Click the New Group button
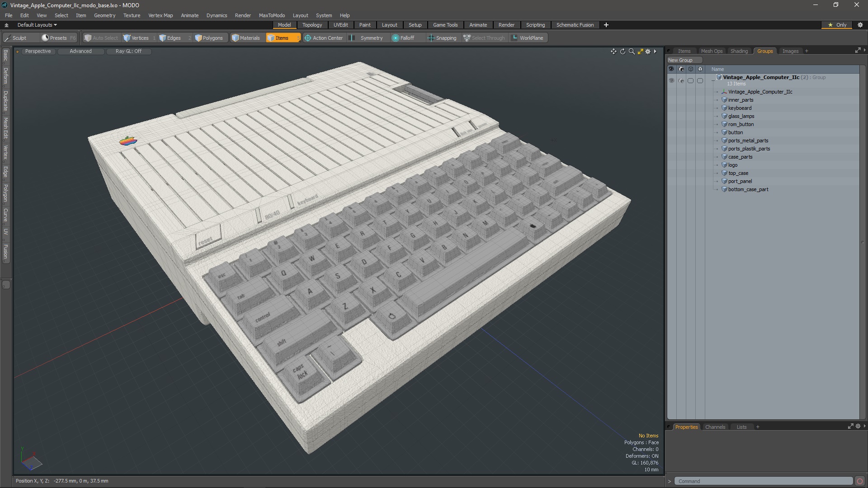This screenshot has height=488, width=868. (x=684, y=60)
